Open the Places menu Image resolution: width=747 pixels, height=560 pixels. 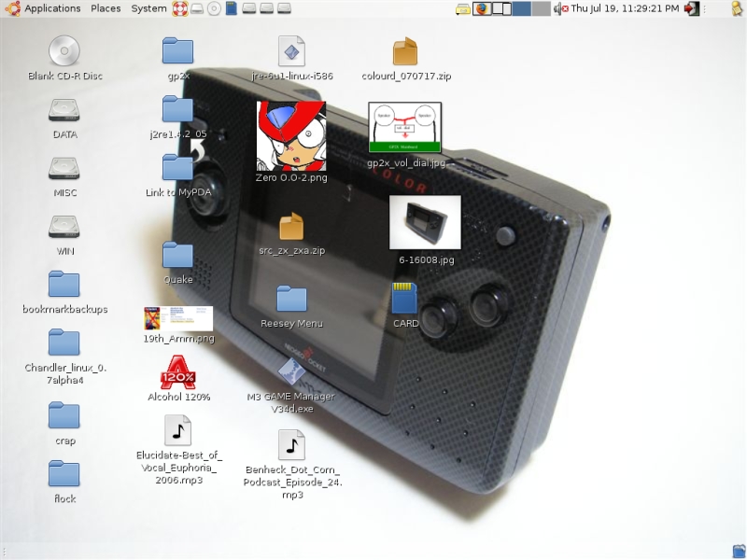click(106, 8)
